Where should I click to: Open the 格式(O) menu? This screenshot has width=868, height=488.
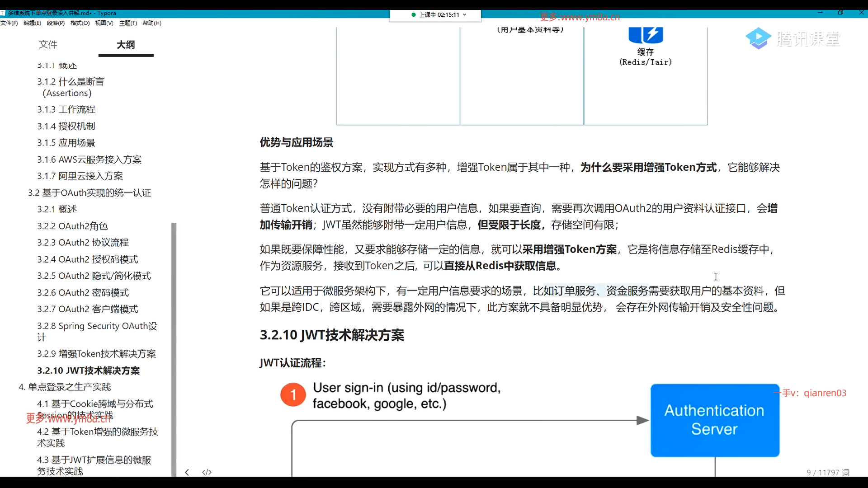(x=80, y=23)
